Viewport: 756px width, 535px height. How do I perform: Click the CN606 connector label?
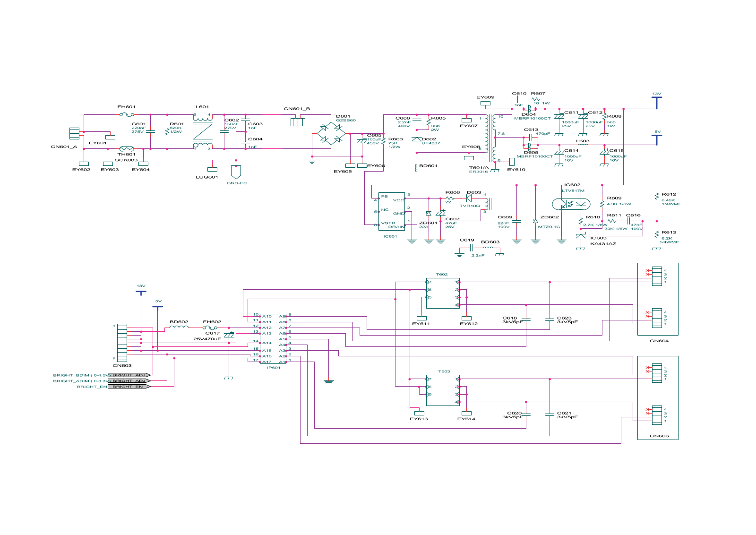tap(659, 436)
